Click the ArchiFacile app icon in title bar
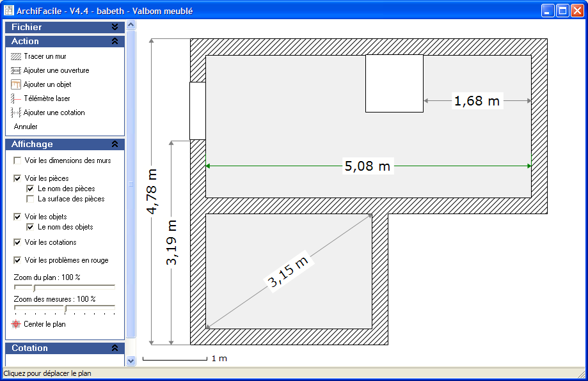 point(9,11)
